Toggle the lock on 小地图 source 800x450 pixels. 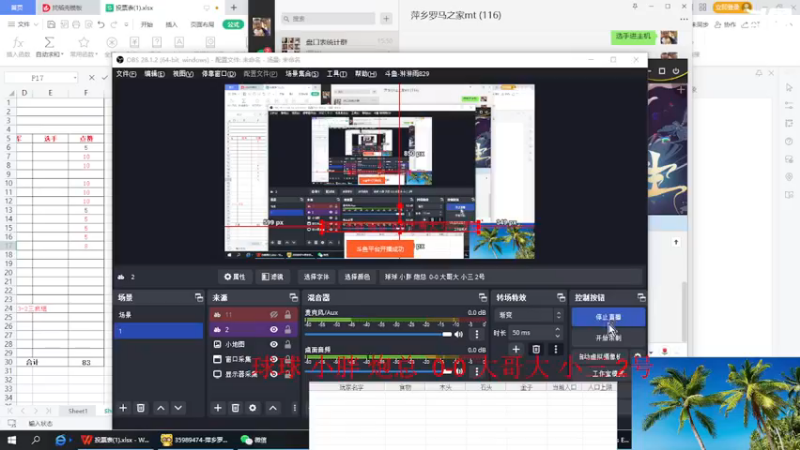[288, 344]
